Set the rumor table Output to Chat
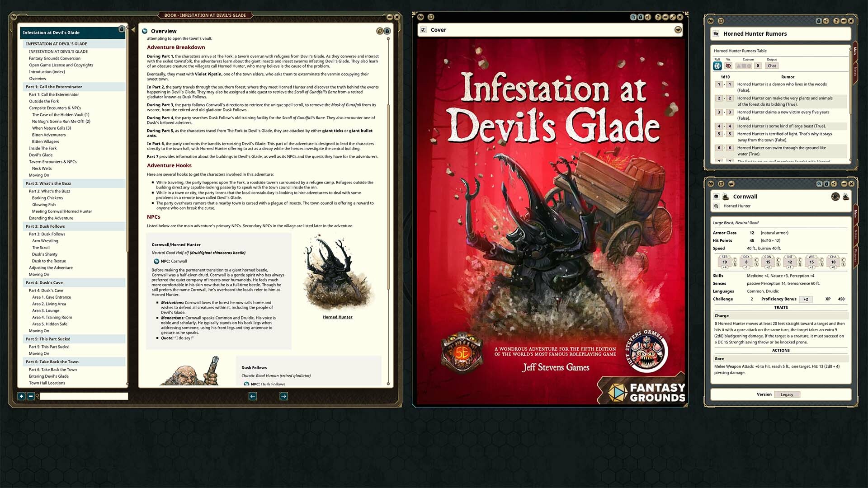The height and width of the screenshot is (488, 868). point(771,66)
